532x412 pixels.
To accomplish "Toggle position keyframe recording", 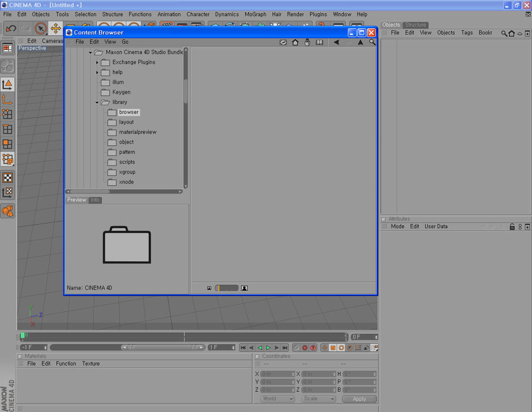I will 325,348.
